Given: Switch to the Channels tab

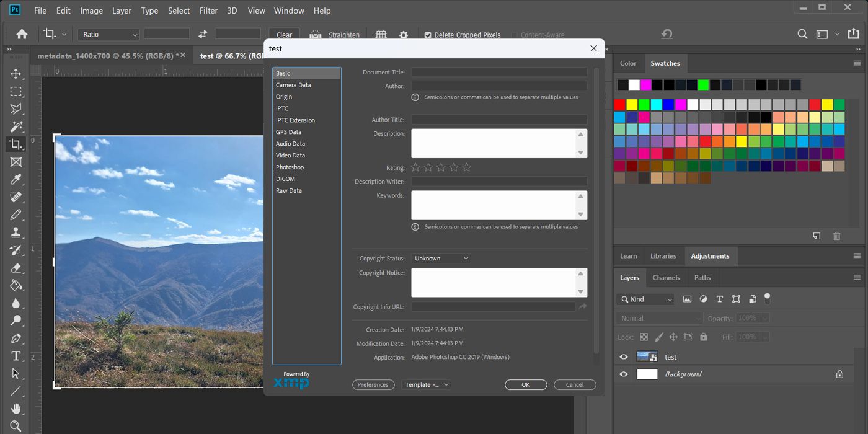Looking at the screenshot, I should point(666,278).
